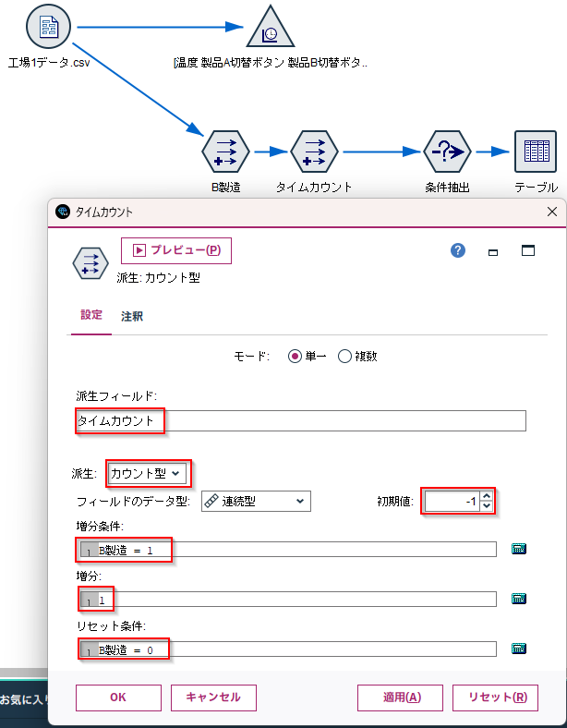Select the 単一 mode radio button
The width and height of the screenshot is (567, 728).
pos(295,357)
